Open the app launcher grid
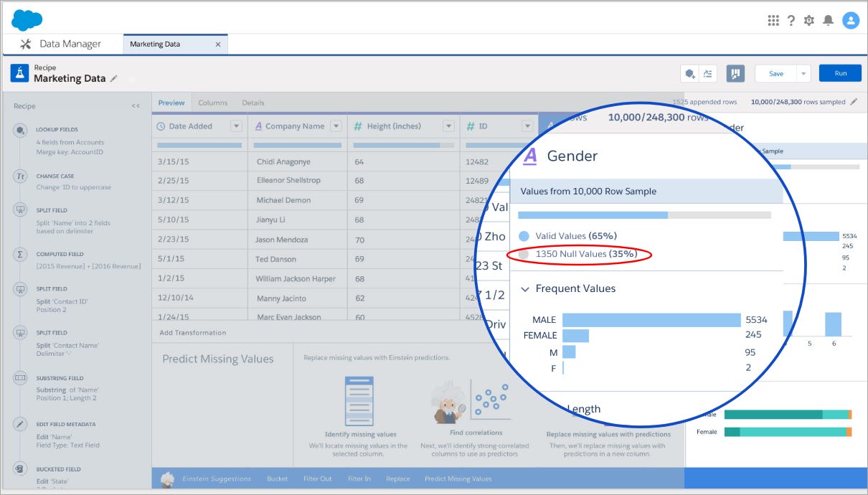This screenshot has width=868, height=495. tap(773, 20)
